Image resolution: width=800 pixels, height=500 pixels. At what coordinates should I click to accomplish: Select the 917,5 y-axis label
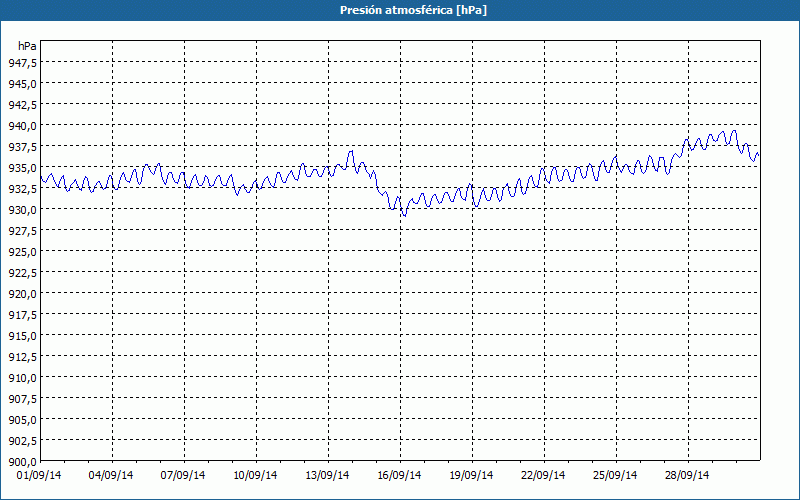click(x=22, y=315)
